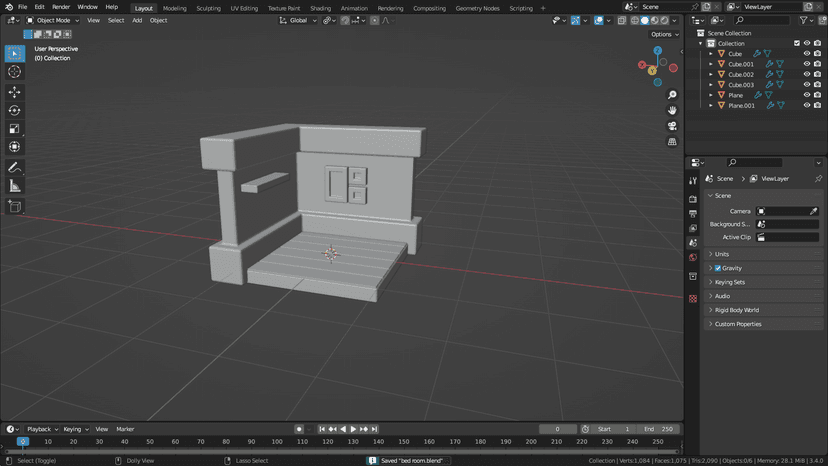Play the animation forward
The height and width of the screenshot is (466, 828).
click(353, 430)
